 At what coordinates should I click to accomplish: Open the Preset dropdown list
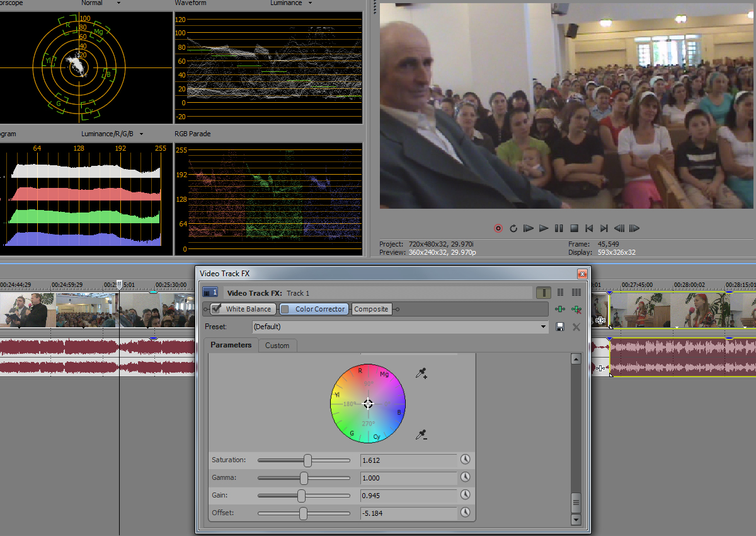click(544, 327)
